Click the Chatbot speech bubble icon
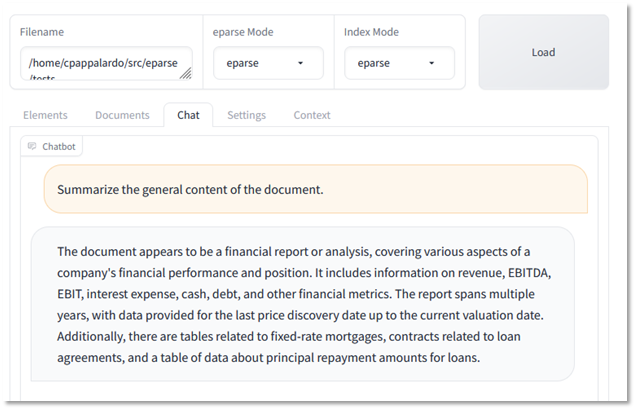Image resolution: width=636 pixels, height=410 pixels. pyautogui.click(x=32, y=146)
